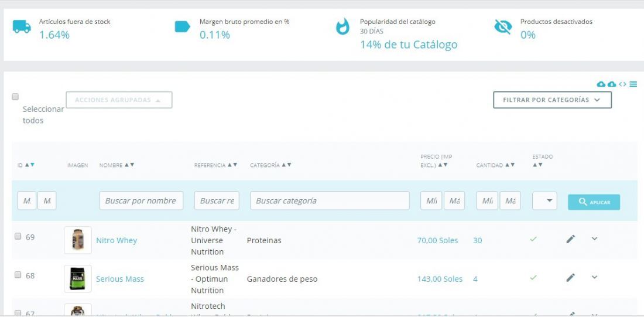Click quantity 4 for Serious Mass
Screen dimensions: 644x317
point(475,279)
